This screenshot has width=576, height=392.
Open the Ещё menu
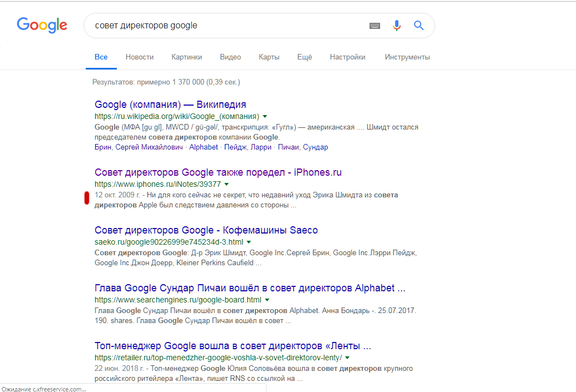[x=304, y=57]
